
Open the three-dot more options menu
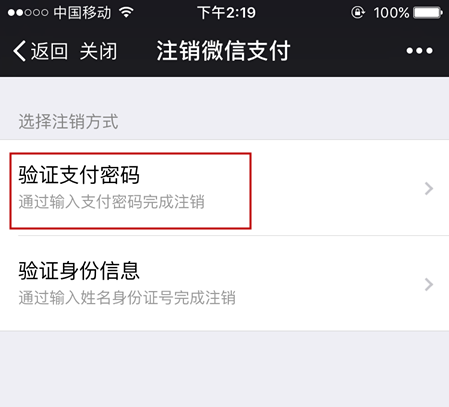419,51
